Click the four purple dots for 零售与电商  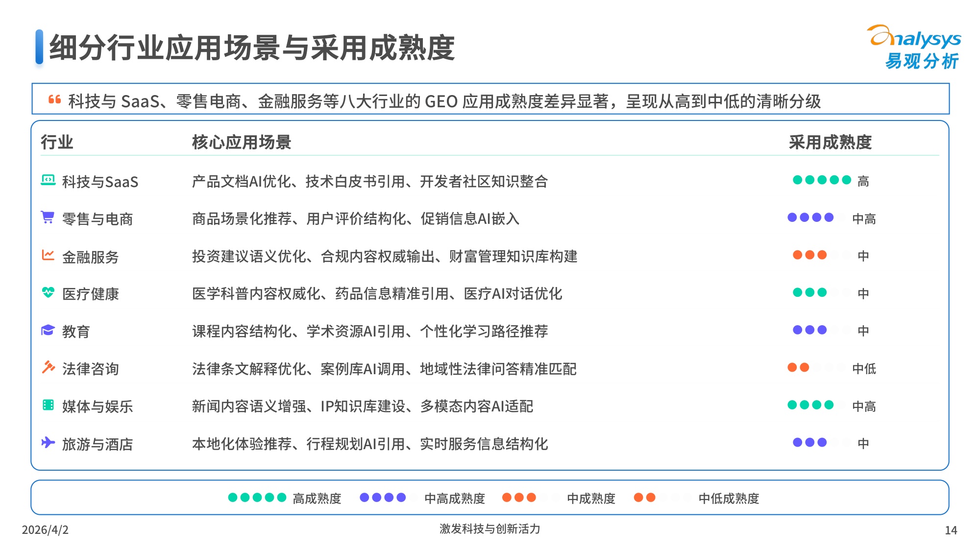coord(810,217)
